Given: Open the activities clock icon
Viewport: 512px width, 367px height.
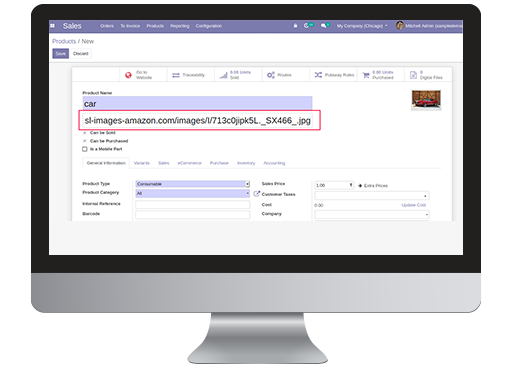Looking at the screenshot, I should 306,26.
